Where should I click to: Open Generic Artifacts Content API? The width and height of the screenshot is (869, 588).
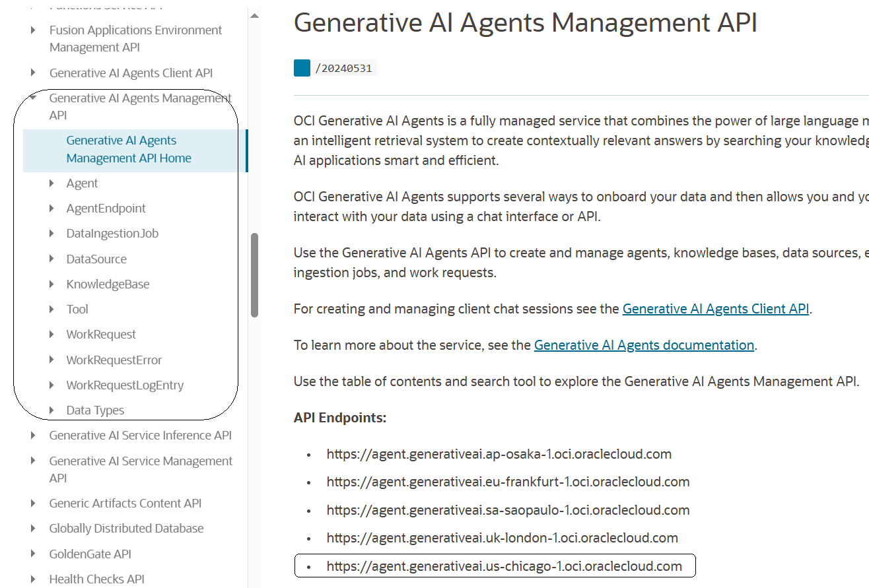pos(125,504)
